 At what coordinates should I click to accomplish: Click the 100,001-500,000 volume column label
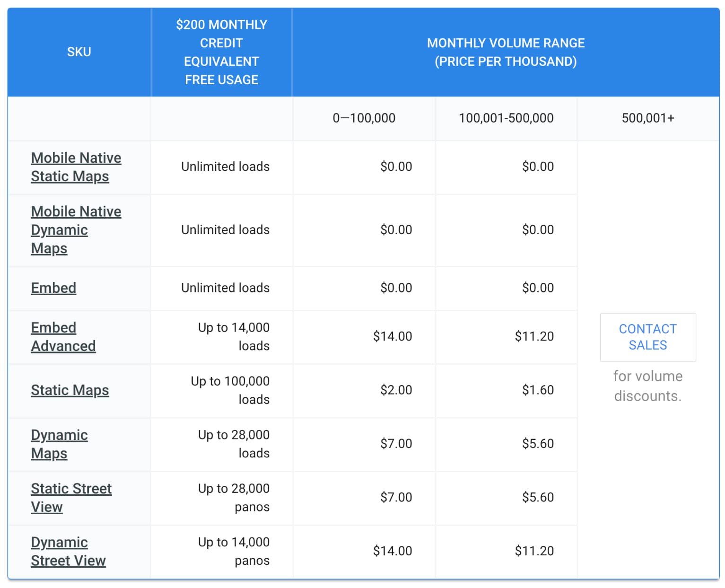tap(506, 119)
